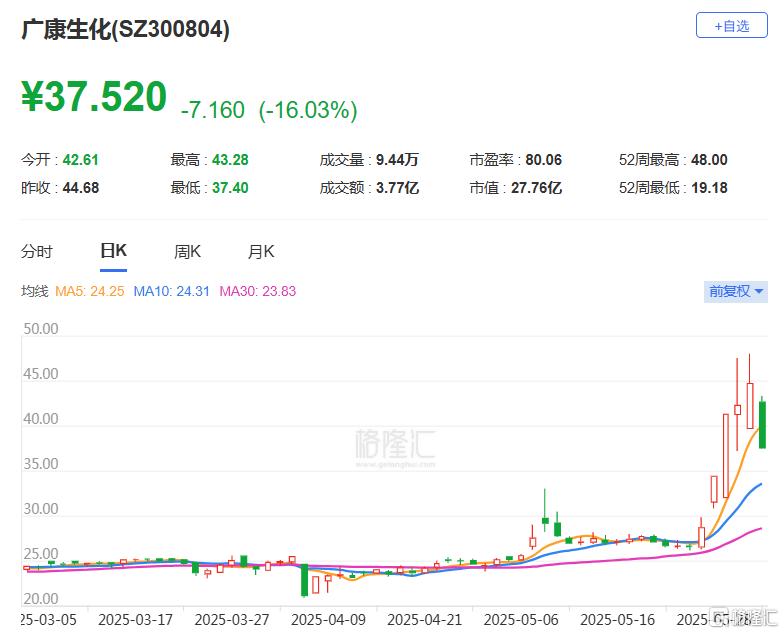Click the 52周最高 value 48.00
This screenshot has height=634, width=784.
pos(709,160)
